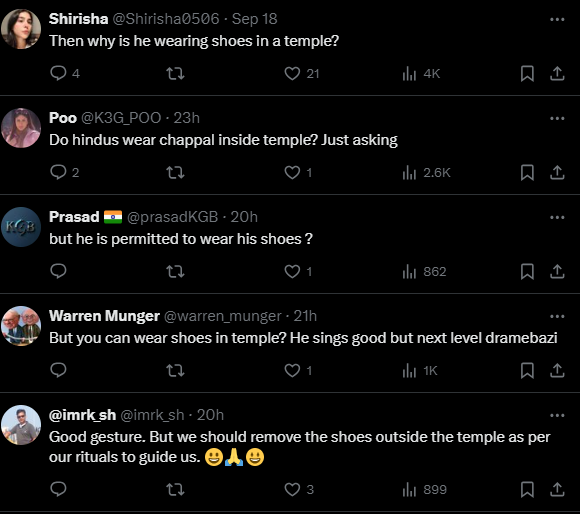Retweet the @imrk_sh tweet
Viewport: 580px width, 514px height.
point(175,490)
